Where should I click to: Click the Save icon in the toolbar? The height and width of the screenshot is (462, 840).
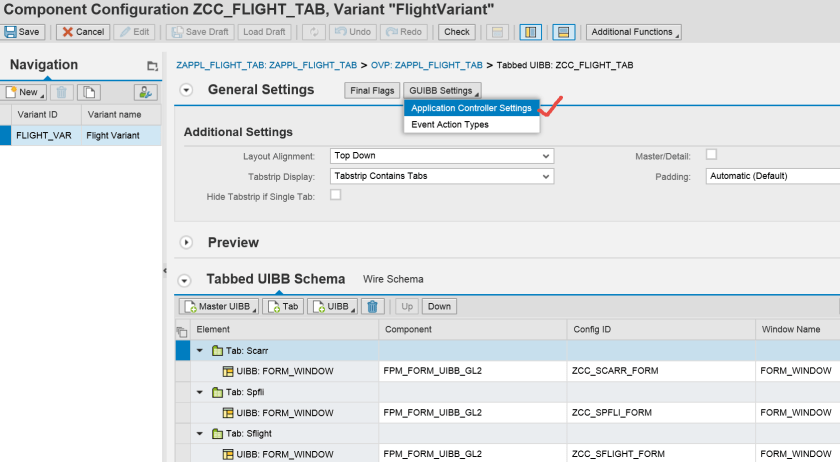coord(22,32)
